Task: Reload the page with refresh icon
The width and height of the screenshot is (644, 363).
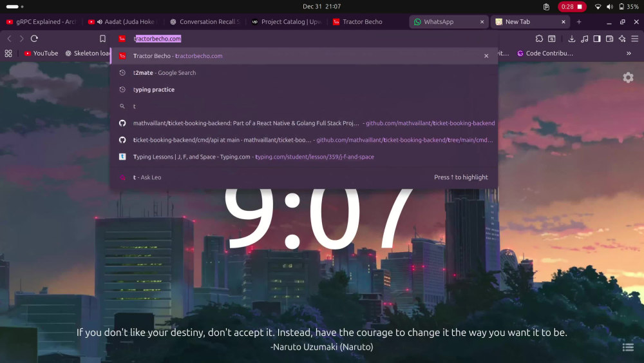Action: pyautogui.click(x=35, y=38)
